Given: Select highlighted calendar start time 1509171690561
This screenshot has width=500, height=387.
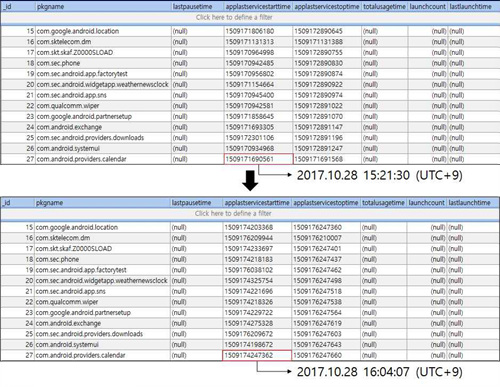Looking at the screenshot, I should click(259, 159).
